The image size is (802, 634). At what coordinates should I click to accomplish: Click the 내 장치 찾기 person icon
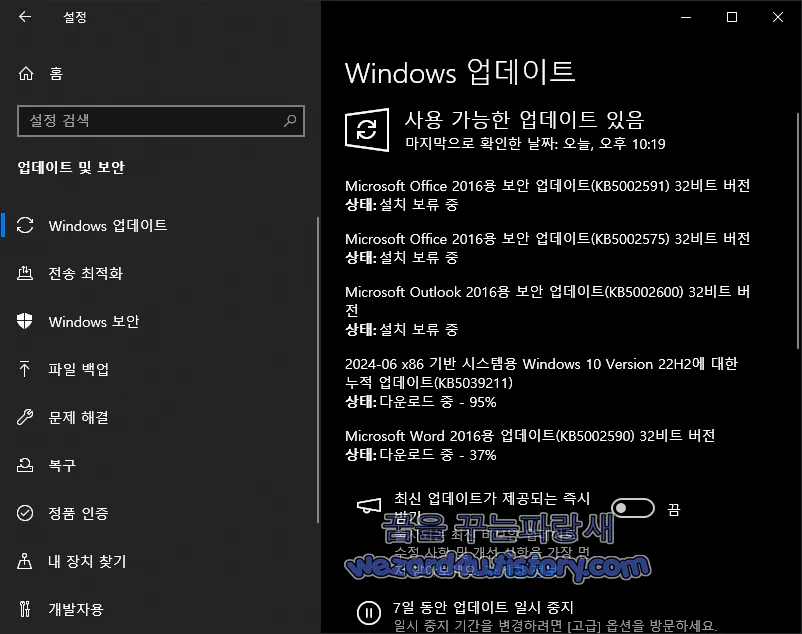24,561
